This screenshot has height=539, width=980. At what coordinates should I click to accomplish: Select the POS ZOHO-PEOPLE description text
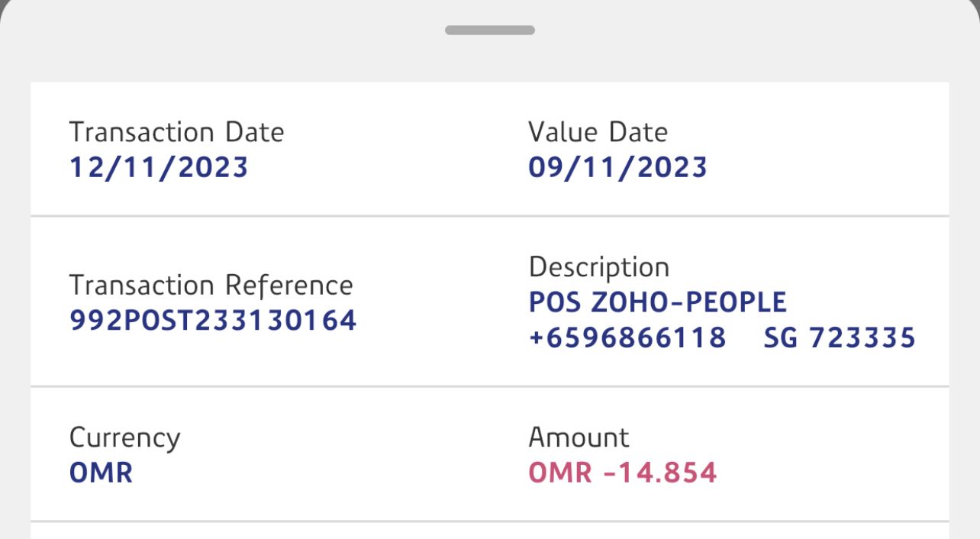pos(657,302)
